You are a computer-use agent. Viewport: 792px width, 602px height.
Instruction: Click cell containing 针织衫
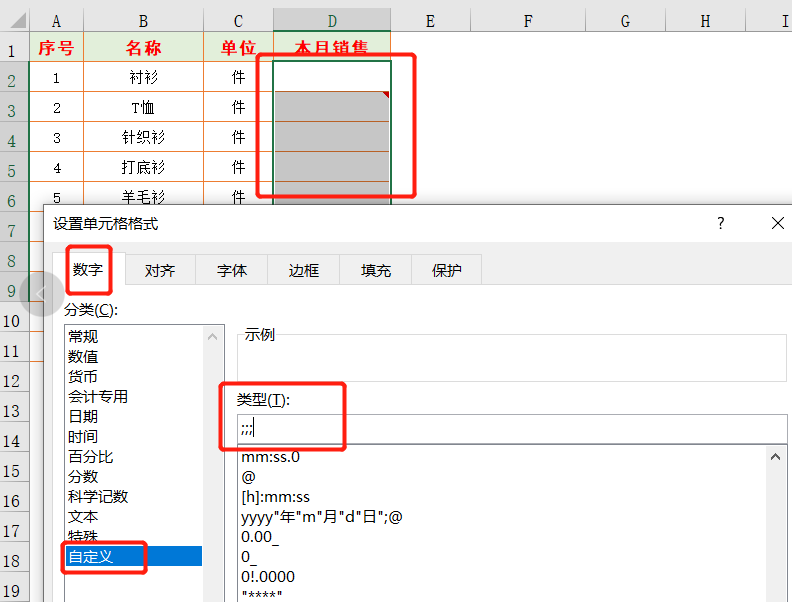click(143, 137)
